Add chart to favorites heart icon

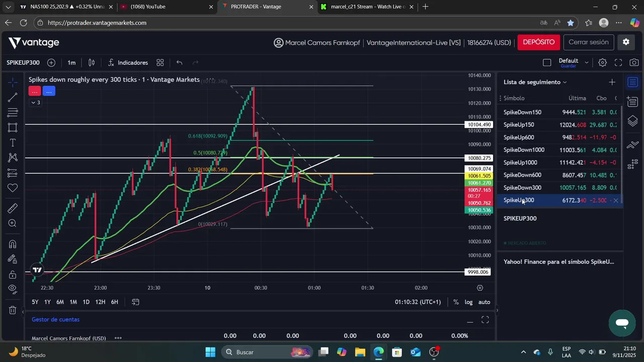pyautogui.click(x=13, y=188)
